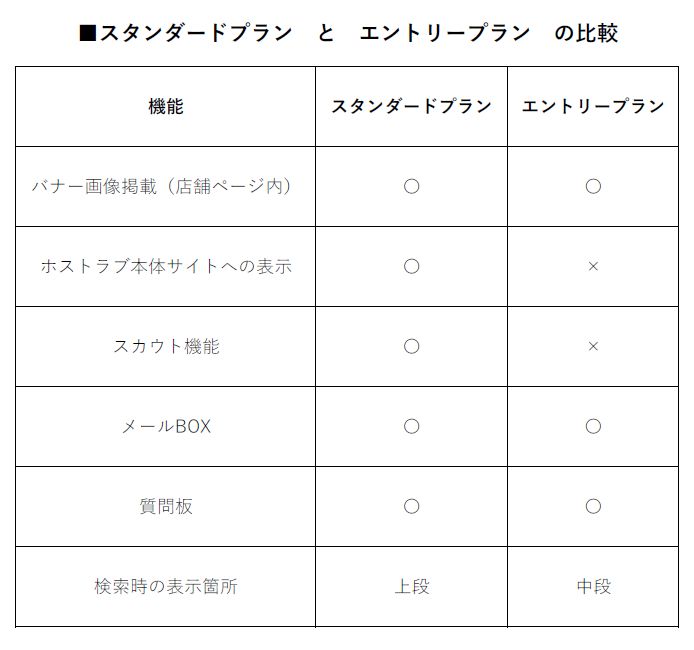
Task: Click the エントリープラン column header
Action: 593,106
